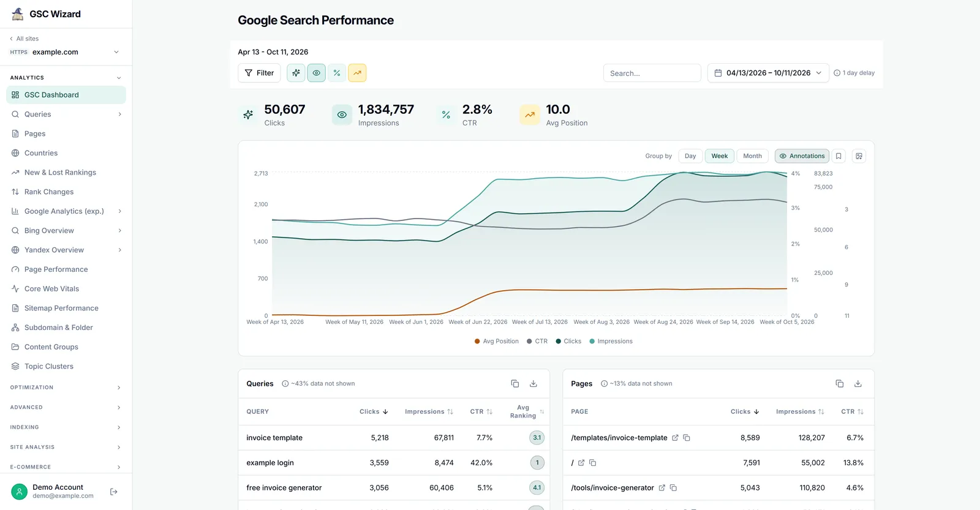
Task: Click the Demo Account avatar
Action: pyautogui.click(x=20, y=492)
